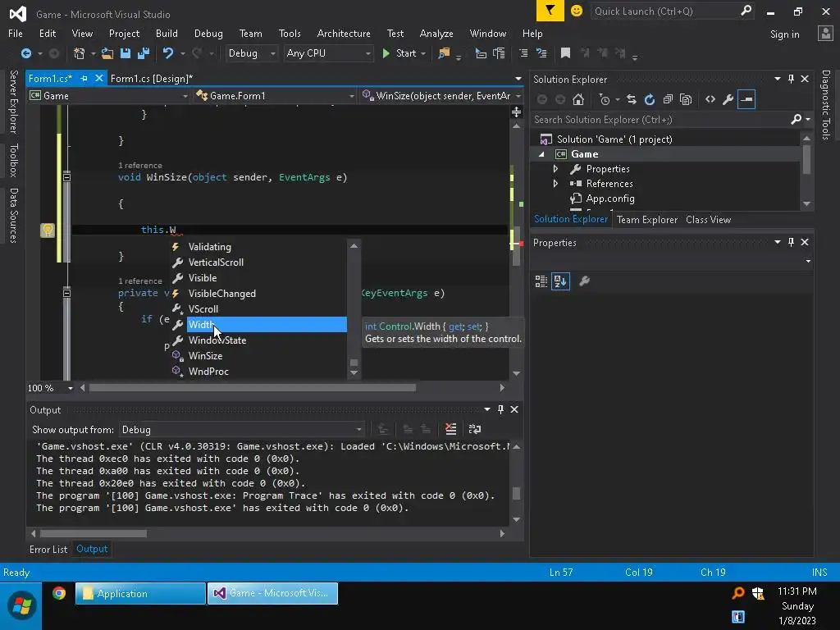Collapse the WinSize method outlining box
Viewport: 840px width, 630px height.
tap(66, 177)
